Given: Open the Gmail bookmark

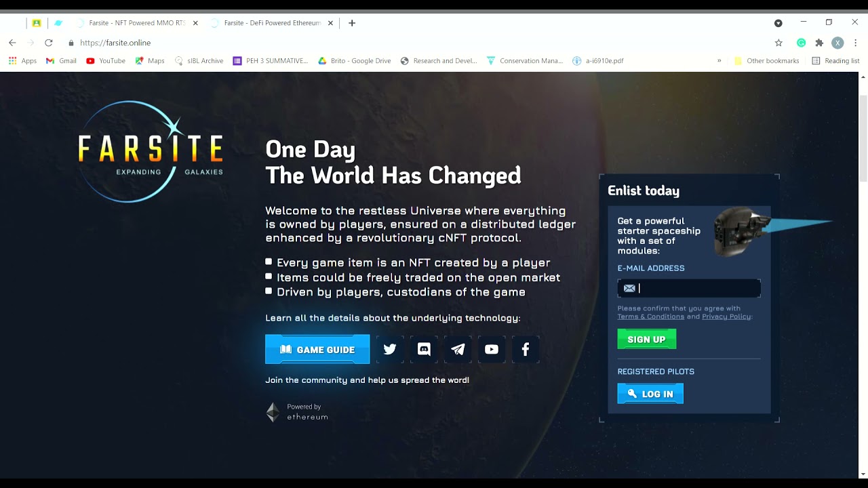Looking at the screenshot, I should pos(61,60).
